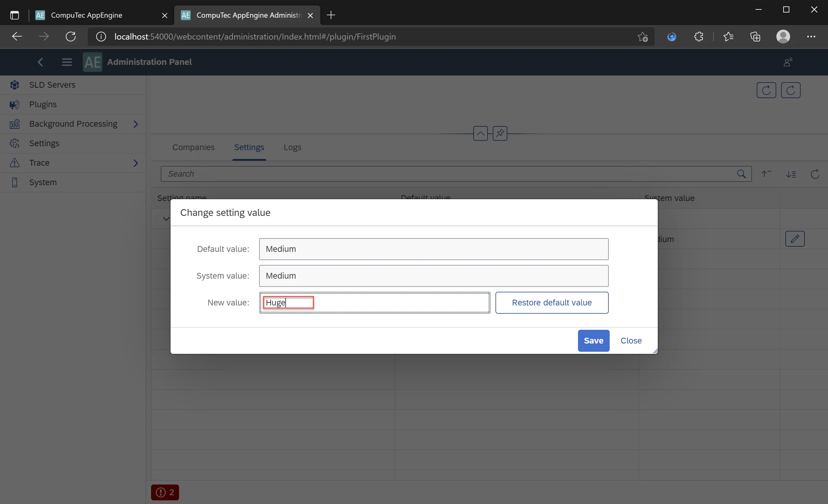Switch to the Logs tab

(x=293, y=147)
